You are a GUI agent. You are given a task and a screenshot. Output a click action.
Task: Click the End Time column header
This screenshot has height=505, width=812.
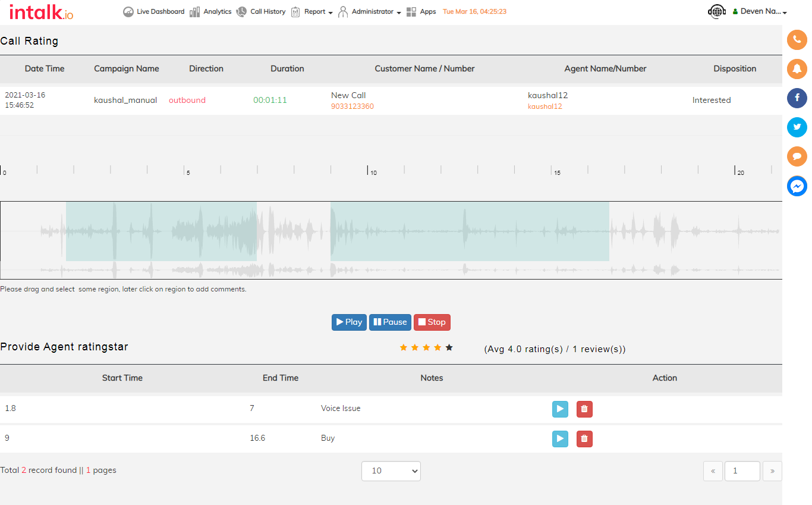[x=281, y=378]
